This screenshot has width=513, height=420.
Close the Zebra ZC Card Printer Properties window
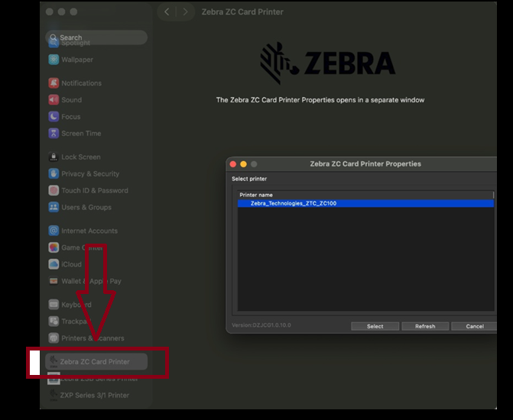click(233, 164)
